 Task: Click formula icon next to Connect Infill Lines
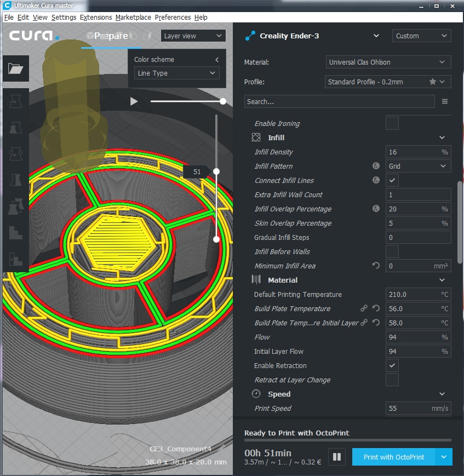[376, 180]
